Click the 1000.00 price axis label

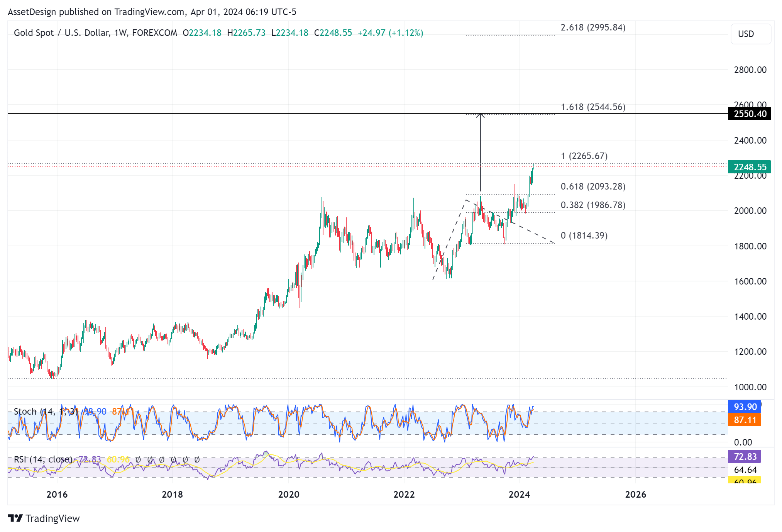pyautogui.click(x=750, y=387)
